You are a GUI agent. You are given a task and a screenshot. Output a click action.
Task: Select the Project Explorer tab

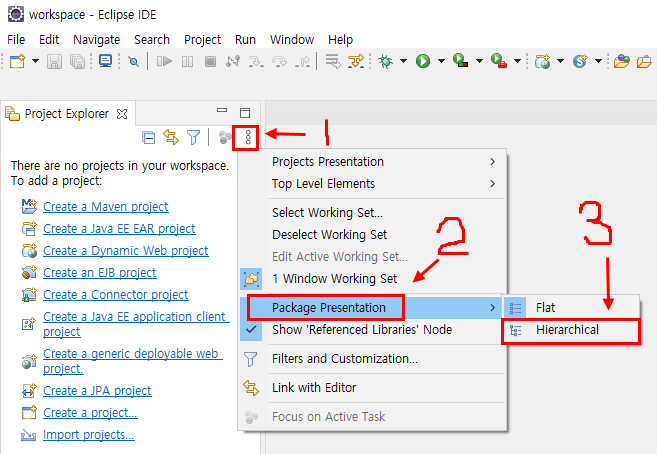[67, 114]
